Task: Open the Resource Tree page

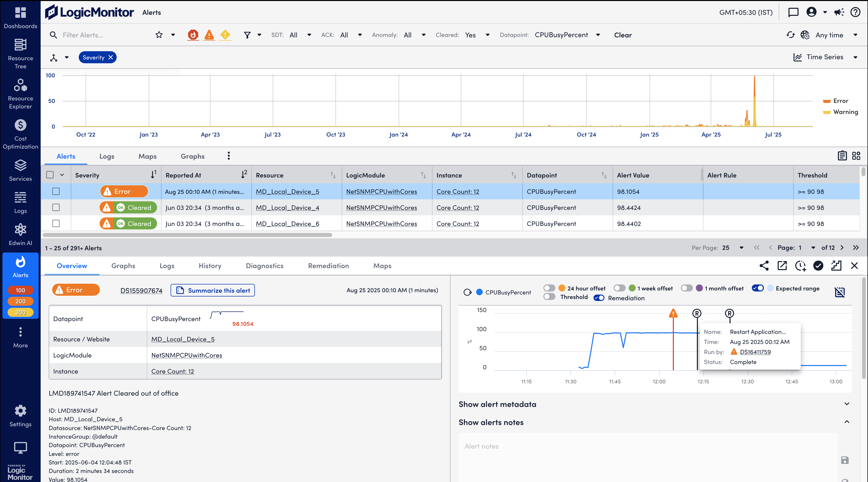Action: tap(20, 54)
